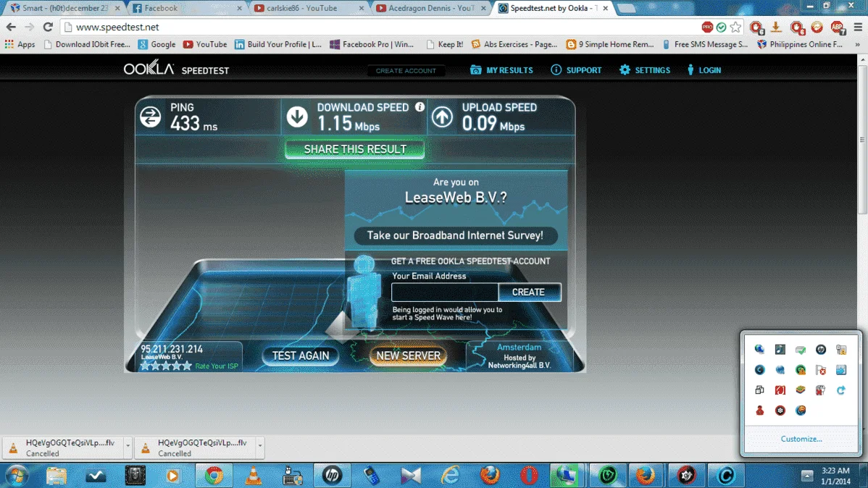Open Opera browser from taskbar

pos(529,475)
